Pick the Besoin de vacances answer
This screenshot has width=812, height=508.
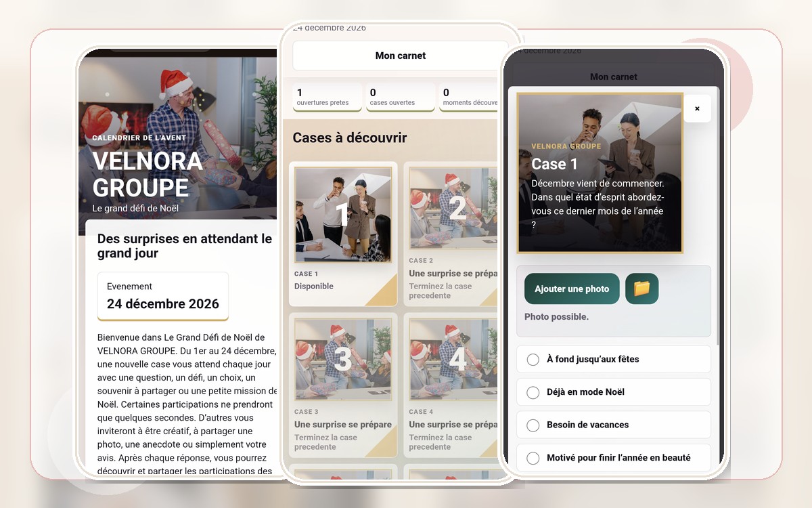click(614, 425)
